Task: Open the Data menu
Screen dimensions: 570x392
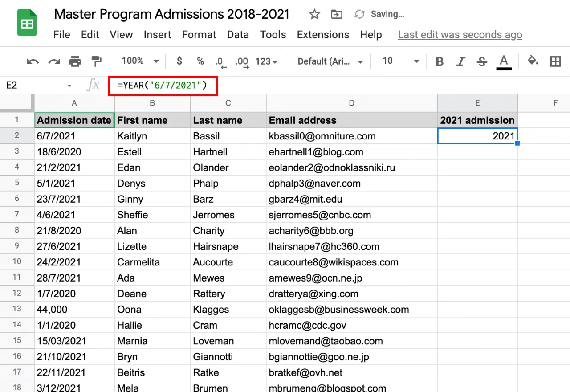Action: click(238, 35)
